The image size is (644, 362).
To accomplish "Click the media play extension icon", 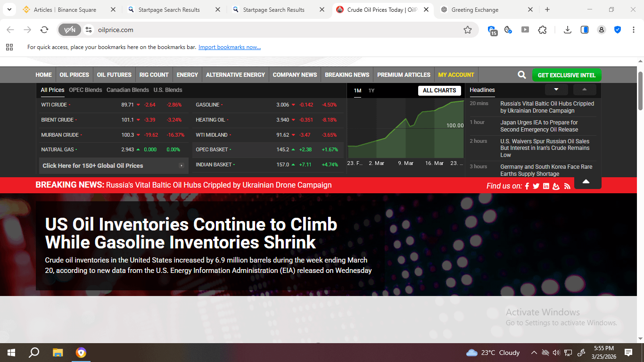I will (x=525, y=30).
